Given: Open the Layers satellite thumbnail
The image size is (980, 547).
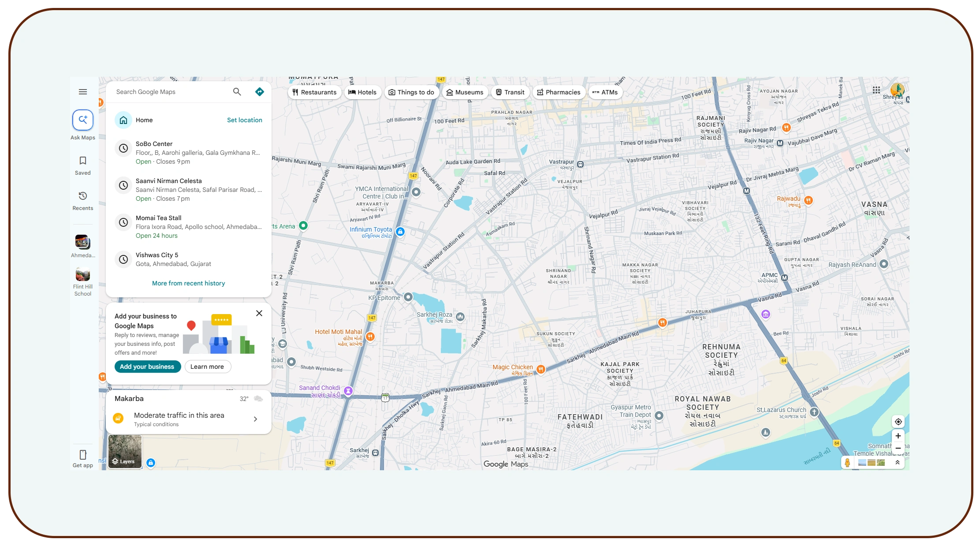Looking at the screenshot, I should pos(125,451).
